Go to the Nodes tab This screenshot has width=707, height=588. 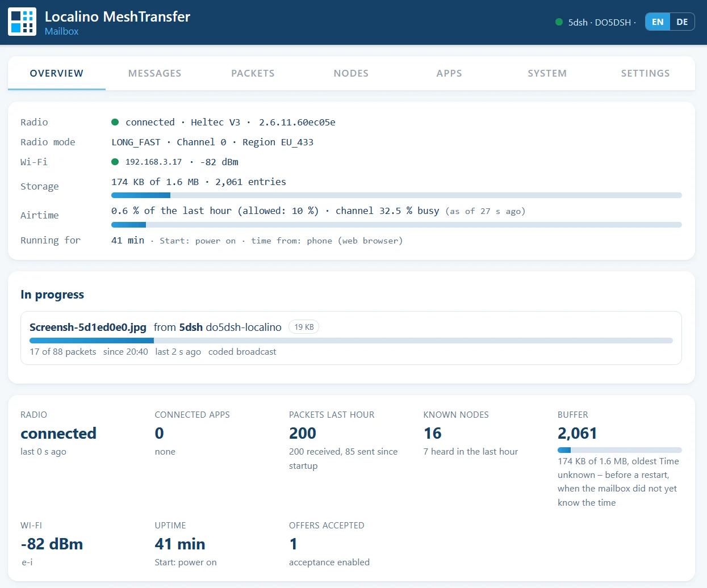click(x=351, y=73)
